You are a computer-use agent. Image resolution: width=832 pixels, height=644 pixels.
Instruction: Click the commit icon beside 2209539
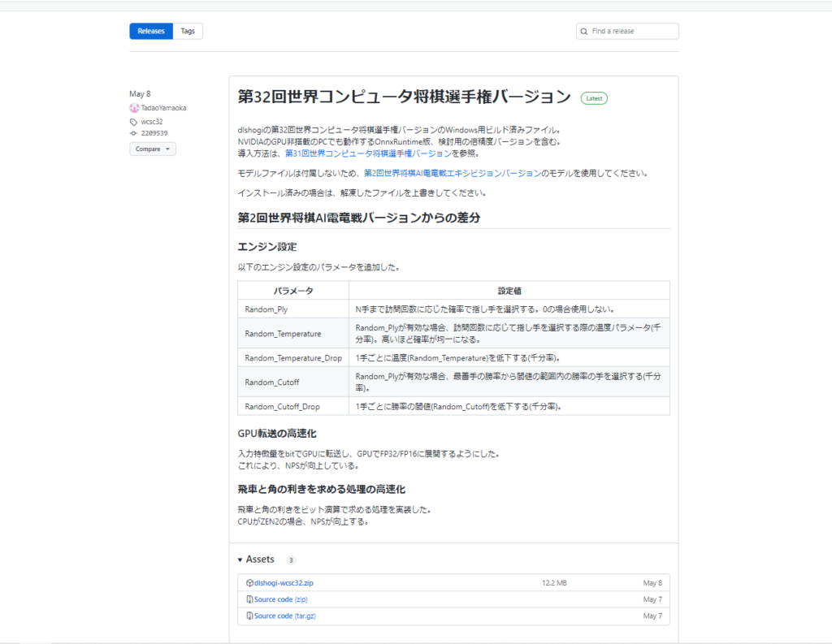pos(133,133)
